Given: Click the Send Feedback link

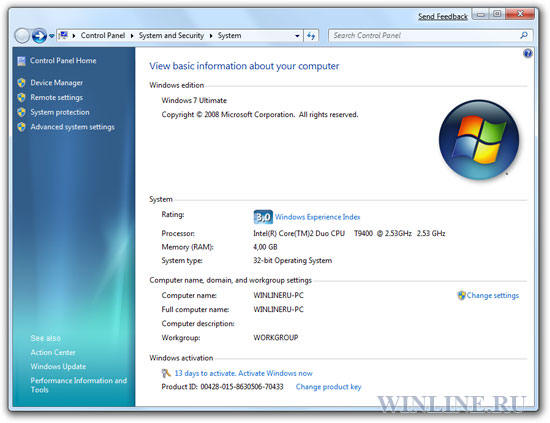Looking at the screenshot, I should (x=443, y=16).
